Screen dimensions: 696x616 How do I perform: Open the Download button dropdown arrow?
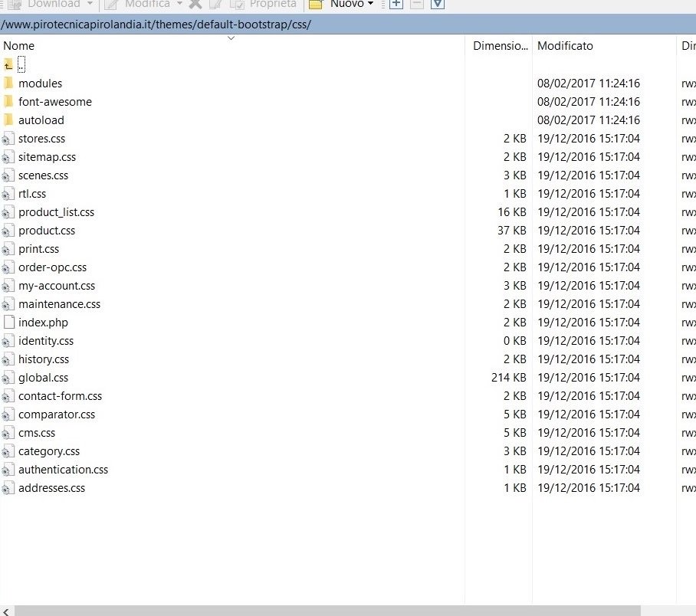click(x=90, y=4)
